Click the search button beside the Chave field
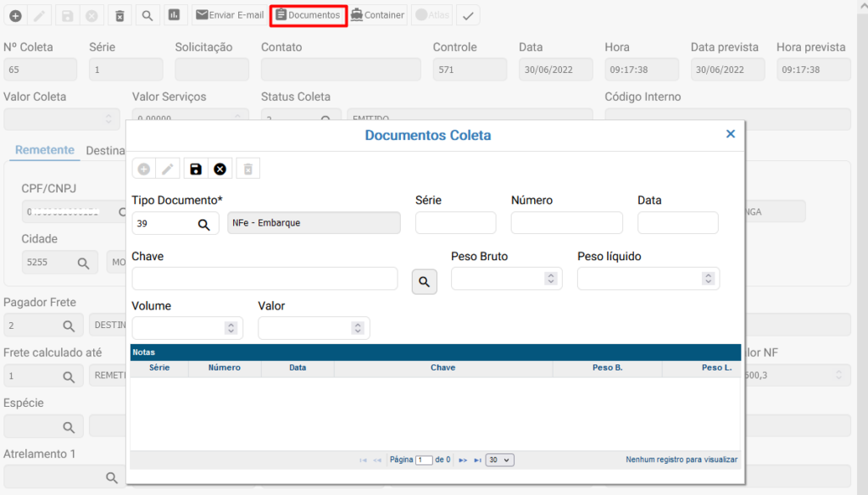Screen dimensions: 868x495 tap(425, 282)
